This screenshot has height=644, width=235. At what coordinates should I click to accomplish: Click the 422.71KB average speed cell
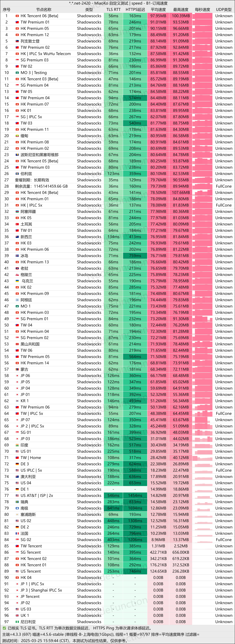[158, 552]
